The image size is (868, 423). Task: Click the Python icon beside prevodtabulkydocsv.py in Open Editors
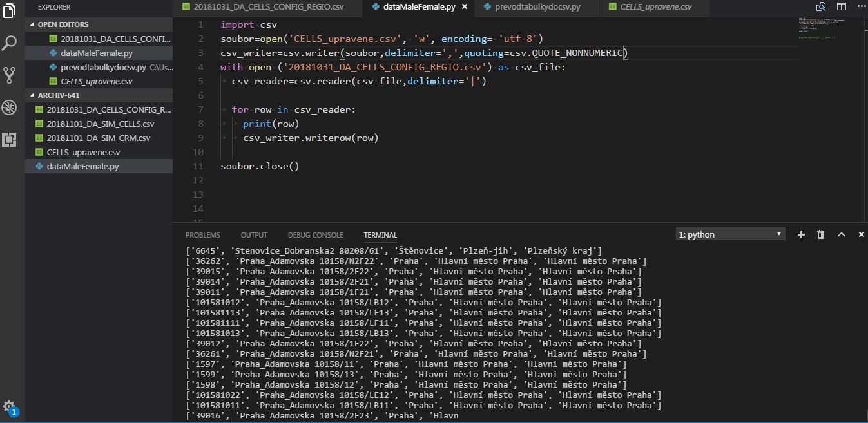click(54, 67)
